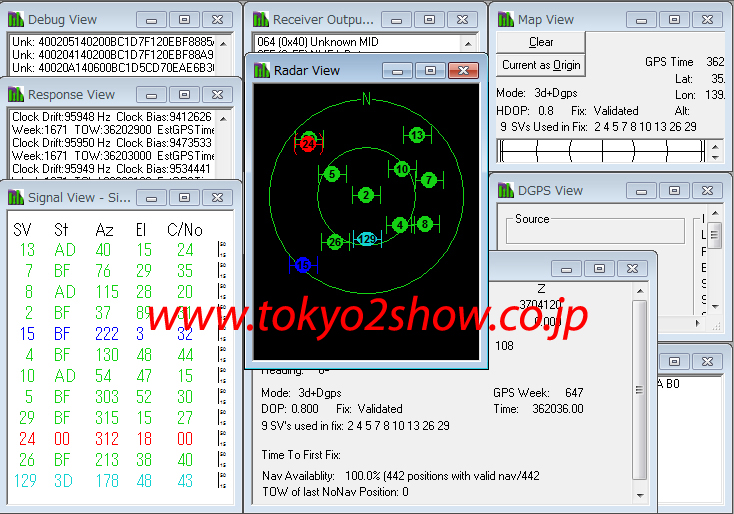The width and height of the screenshot is (734, 514).
Task: Click the Source box in DGPS View
Action: pos(595,231)
